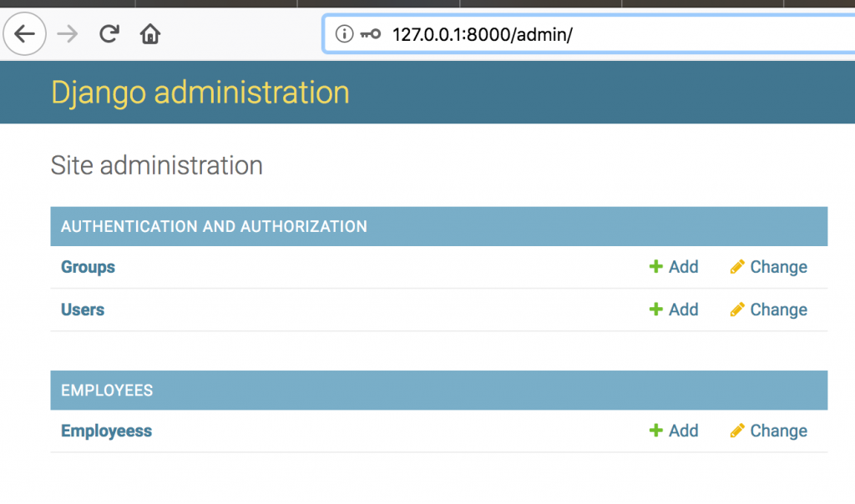Click the pencil icon in the Users row
The image size is (855, 504).
736,310
